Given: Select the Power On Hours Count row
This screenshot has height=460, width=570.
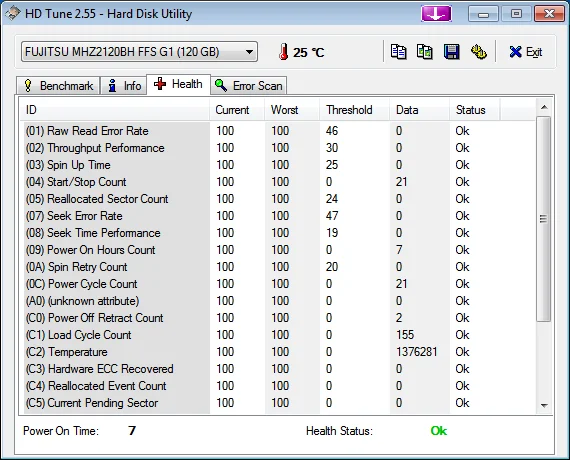Looking at the screenshot, I should (278, 250).
